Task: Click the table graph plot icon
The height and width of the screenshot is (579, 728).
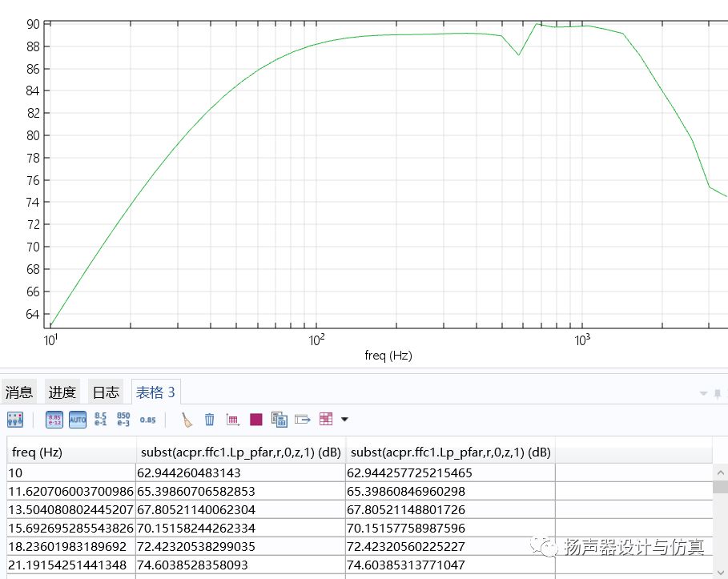Action: (x=233, y=419)
